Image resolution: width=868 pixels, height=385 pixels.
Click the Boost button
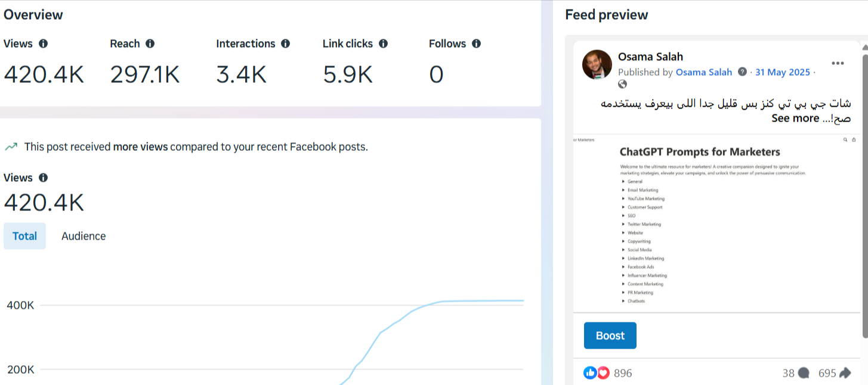click(x=610, y=336)
